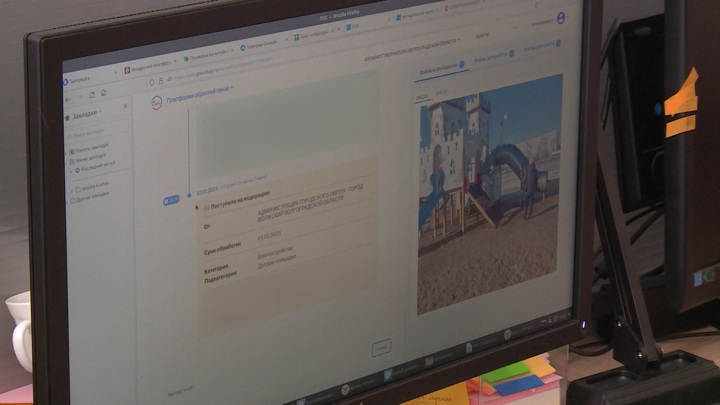Click the blue timeline point marker

[x=189, y=196]
